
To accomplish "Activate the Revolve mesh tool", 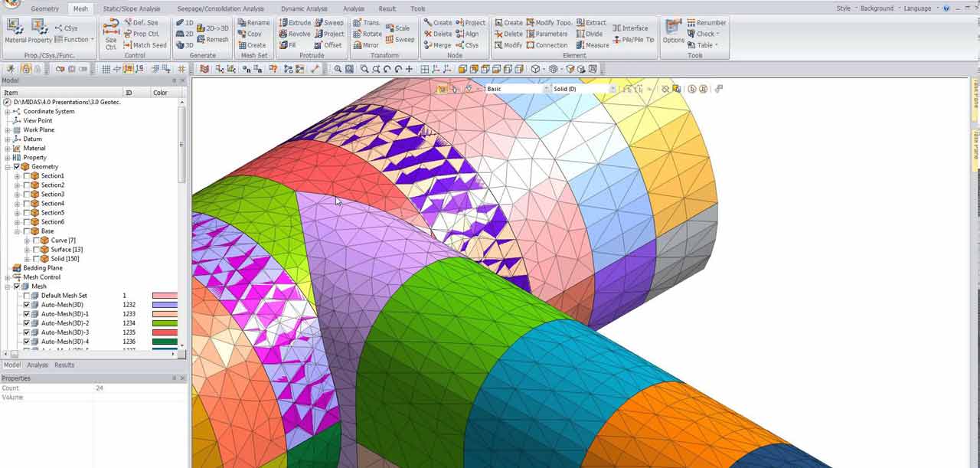I will (295, 34).
